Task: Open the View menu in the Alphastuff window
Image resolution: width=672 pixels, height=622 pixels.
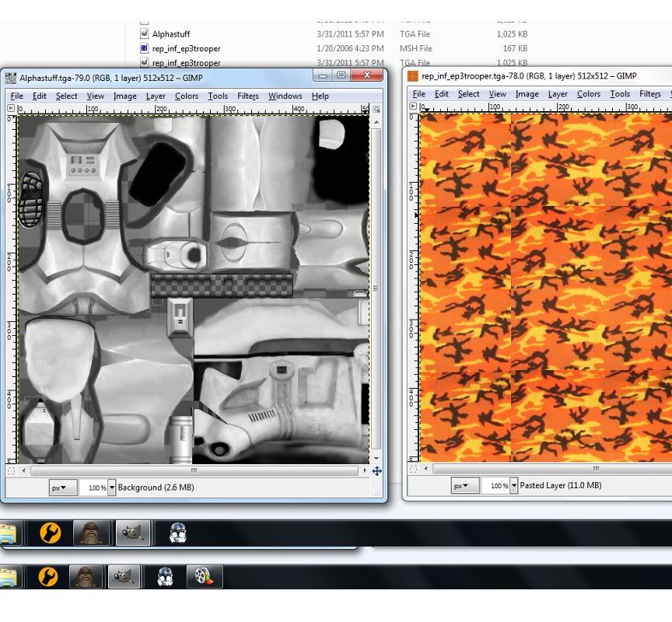Action: [x=95, y=96]
